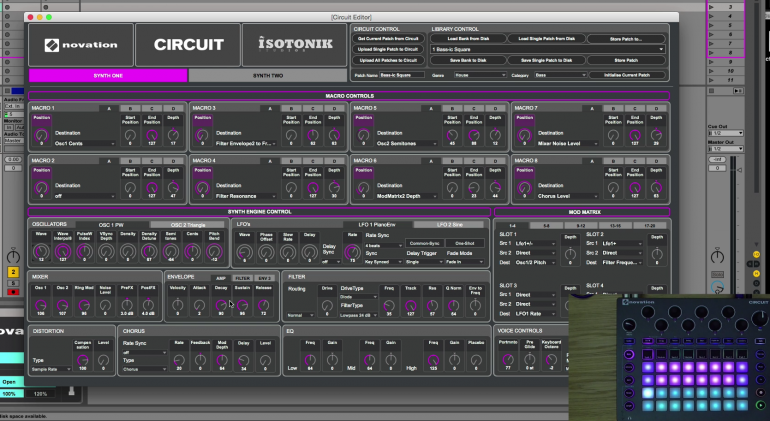
Task: Click the oscillator Wave knob
Action: click(41, 252)
